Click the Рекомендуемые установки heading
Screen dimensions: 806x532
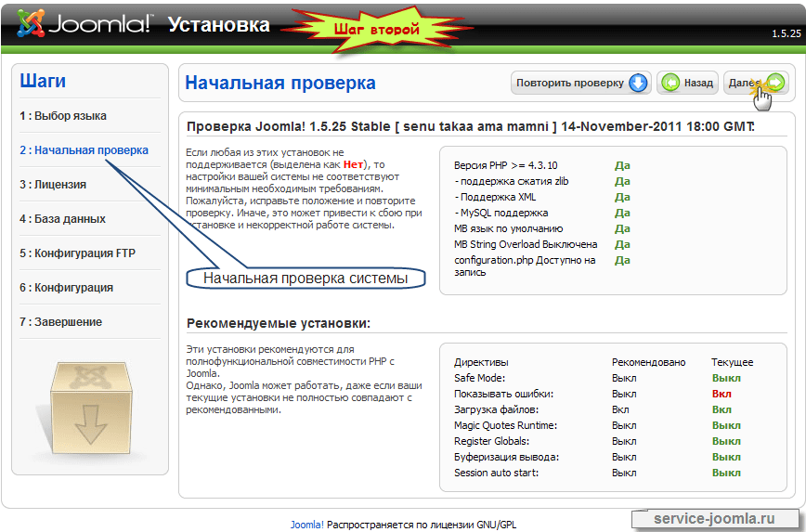tap(278, 323)
